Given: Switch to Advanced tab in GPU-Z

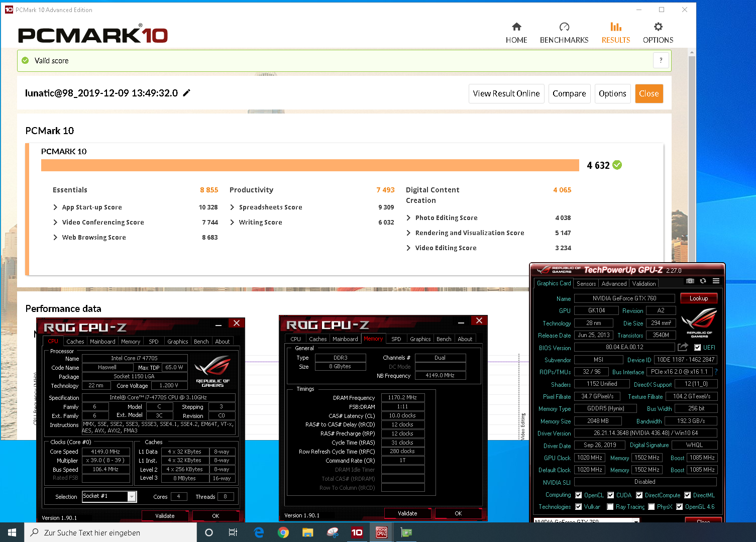Looking at the screenshot, I should (x=614, y=283).
